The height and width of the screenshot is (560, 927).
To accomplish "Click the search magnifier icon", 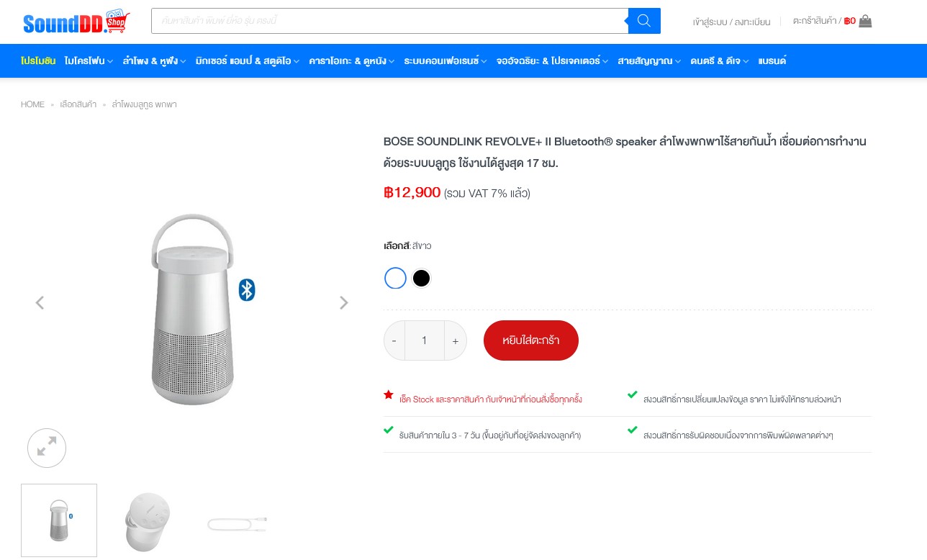I will [644, 21].
